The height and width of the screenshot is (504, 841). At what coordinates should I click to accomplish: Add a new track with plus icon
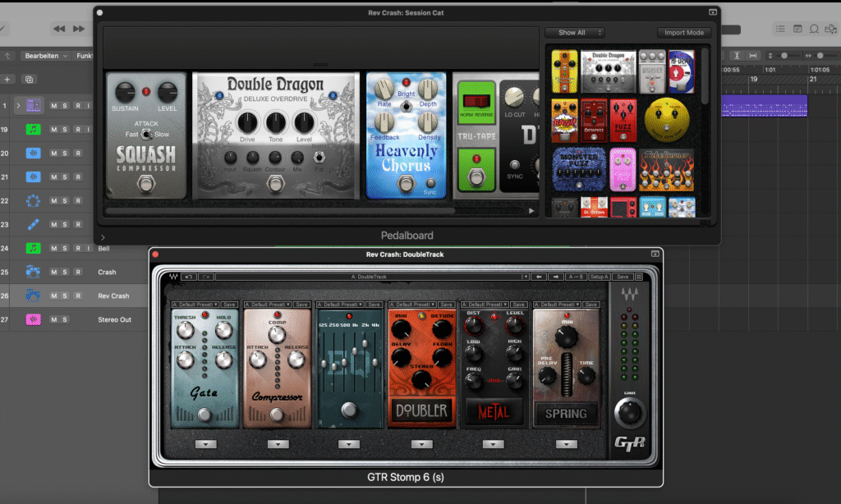(x=7, y=80)
